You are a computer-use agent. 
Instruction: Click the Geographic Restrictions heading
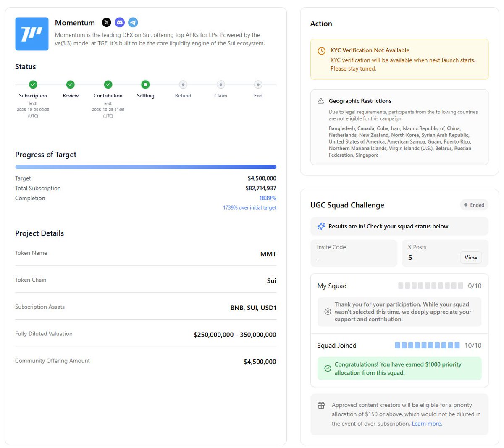(x=360, y=101)
